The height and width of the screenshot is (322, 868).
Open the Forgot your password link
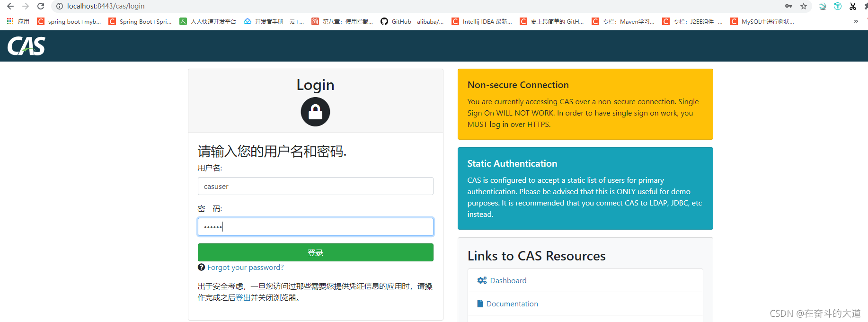click(x=245, y=268)
